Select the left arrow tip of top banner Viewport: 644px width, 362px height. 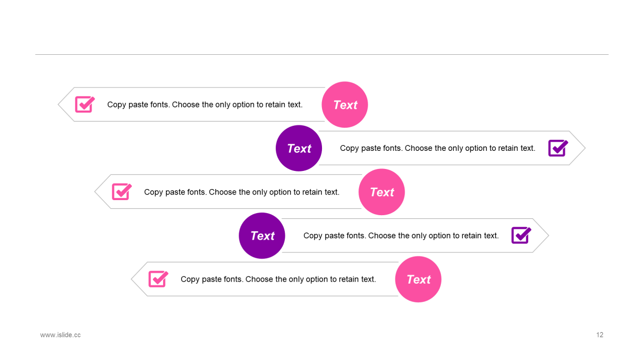[x=66, y=105]
